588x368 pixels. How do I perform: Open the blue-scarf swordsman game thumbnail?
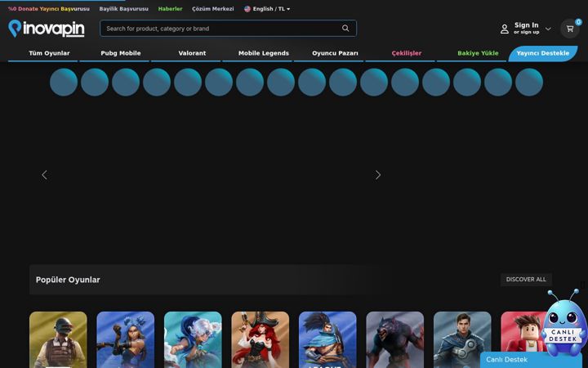pyautogui.click(x=327, y=339)
